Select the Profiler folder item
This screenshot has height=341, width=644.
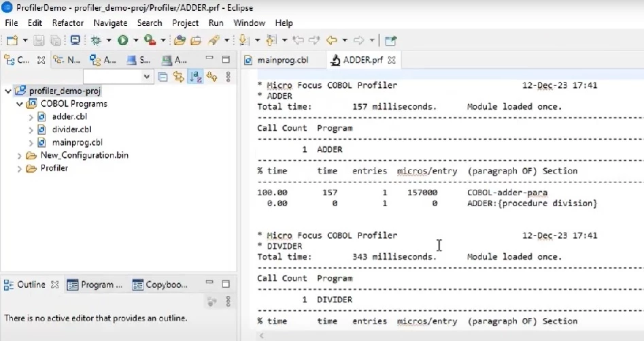(x=54, y=168)
